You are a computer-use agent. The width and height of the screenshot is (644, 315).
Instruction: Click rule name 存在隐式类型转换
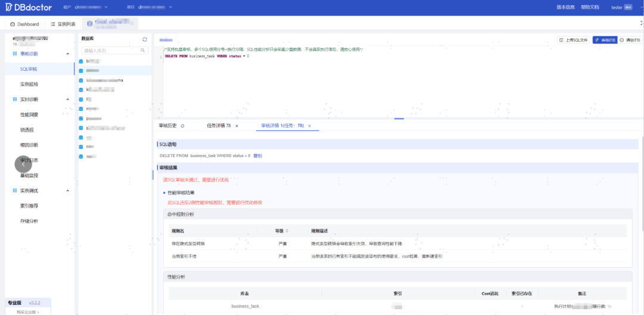(x=188, y=243)
